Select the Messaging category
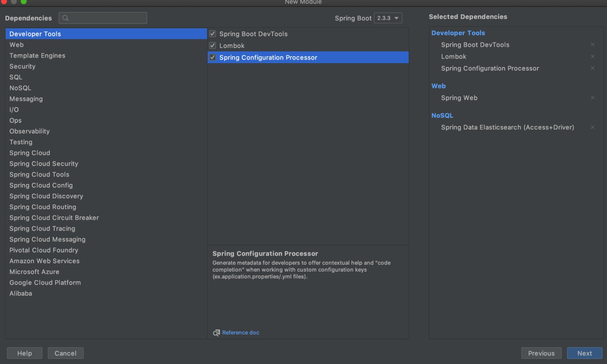 106,99
